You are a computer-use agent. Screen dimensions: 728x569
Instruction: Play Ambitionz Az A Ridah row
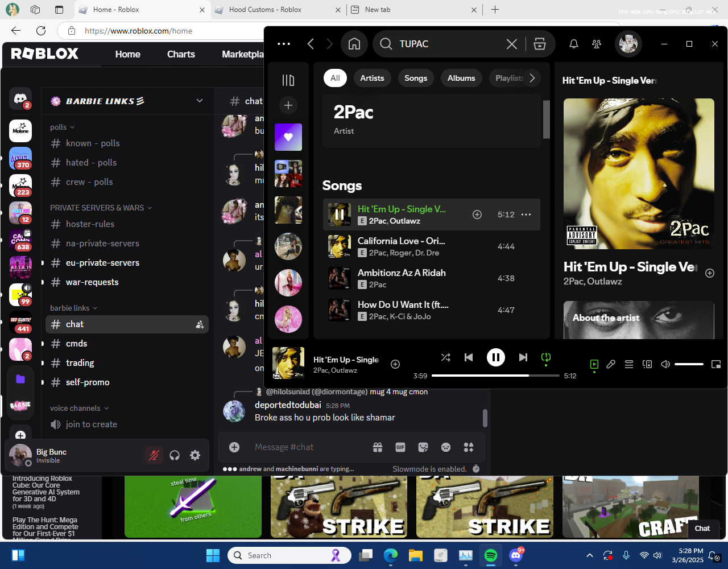click(x=432, y=278)
